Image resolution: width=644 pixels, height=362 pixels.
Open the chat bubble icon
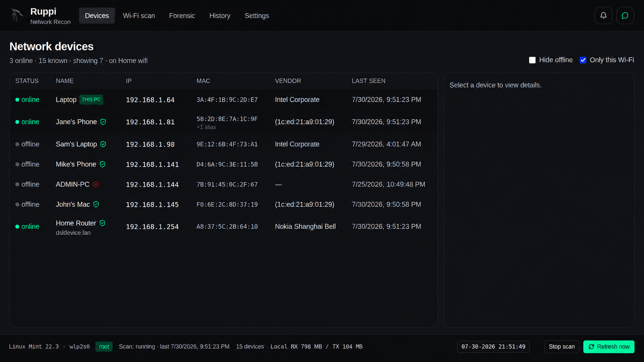[625, 16]
